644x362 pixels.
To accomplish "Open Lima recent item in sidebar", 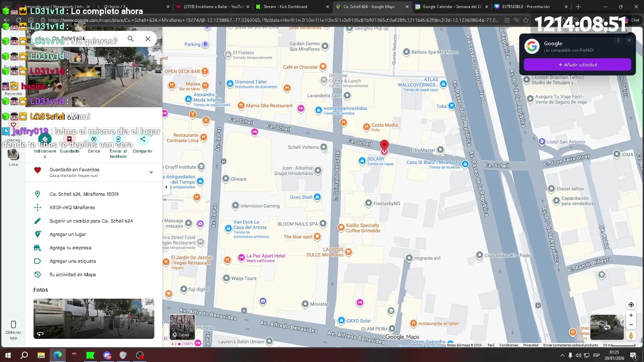I will pos(13,158).
